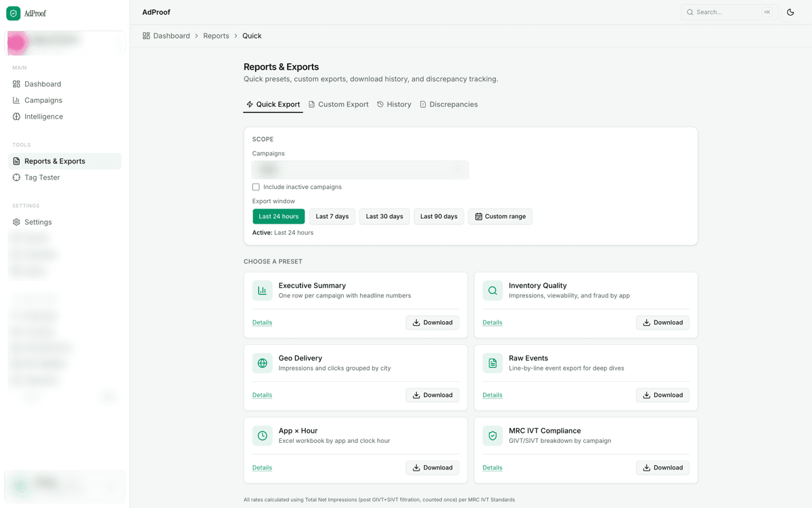Click the Search input field
The image size is (812, 508).
click(x=728, y=12)
